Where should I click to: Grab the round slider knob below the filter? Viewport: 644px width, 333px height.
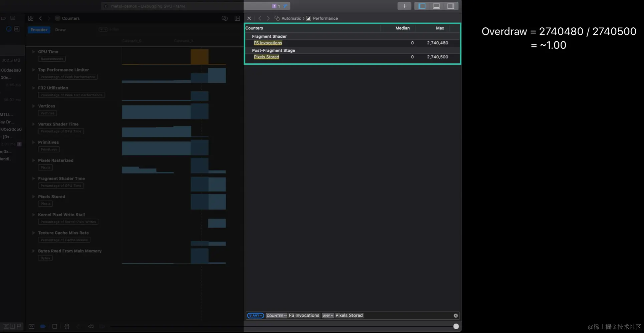456,326
